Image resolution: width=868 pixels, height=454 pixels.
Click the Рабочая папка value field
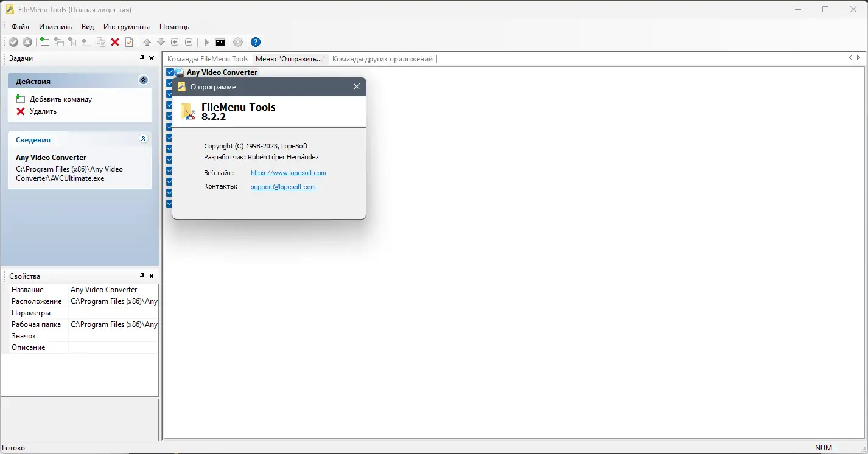point(114,324)
